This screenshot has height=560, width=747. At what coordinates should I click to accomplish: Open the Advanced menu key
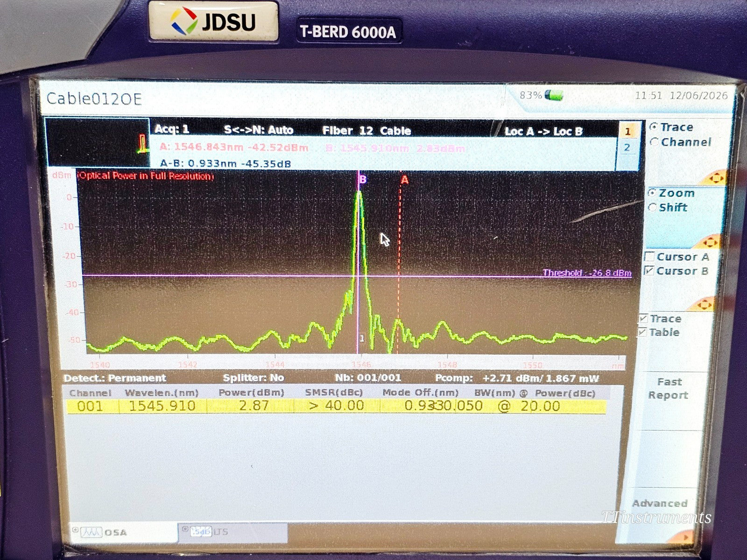(660, 504)
